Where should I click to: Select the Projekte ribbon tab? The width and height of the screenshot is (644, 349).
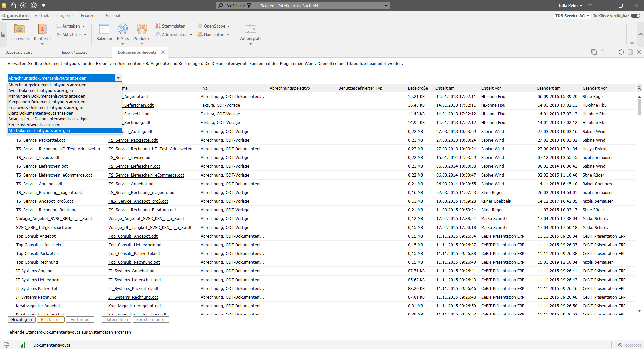[x=65, y=16]
